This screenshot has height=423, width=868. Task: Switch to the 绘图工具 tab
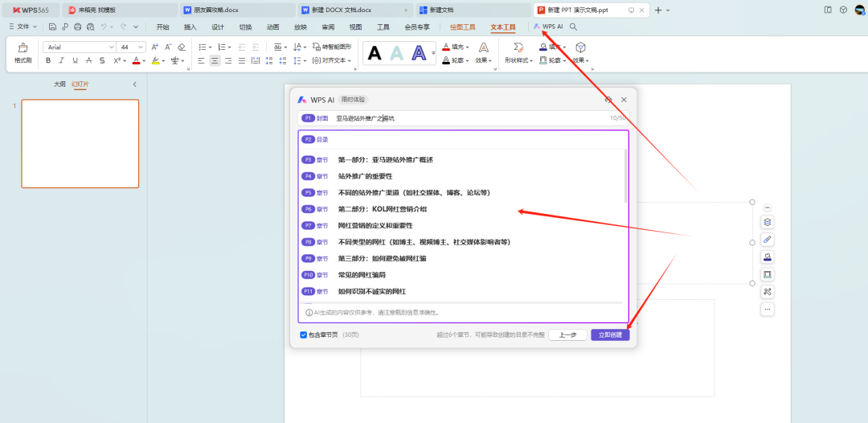[x=462, y=27]
